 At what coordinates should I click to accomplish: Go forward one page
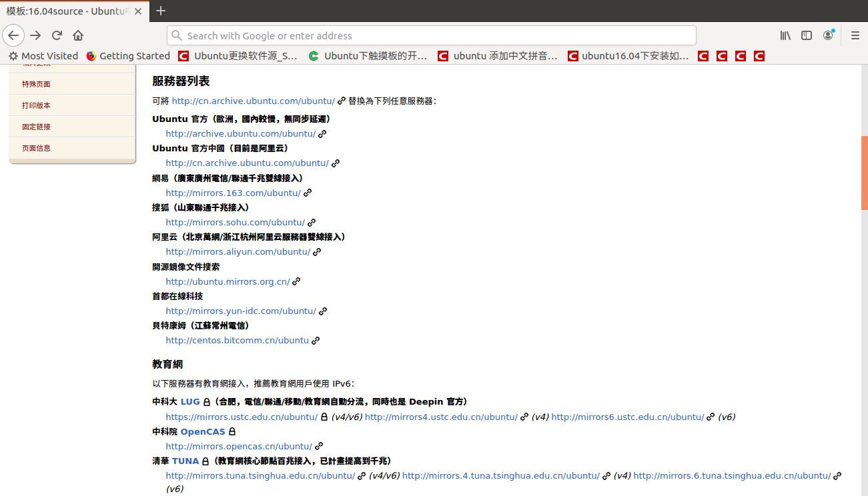tap(35, 35)
